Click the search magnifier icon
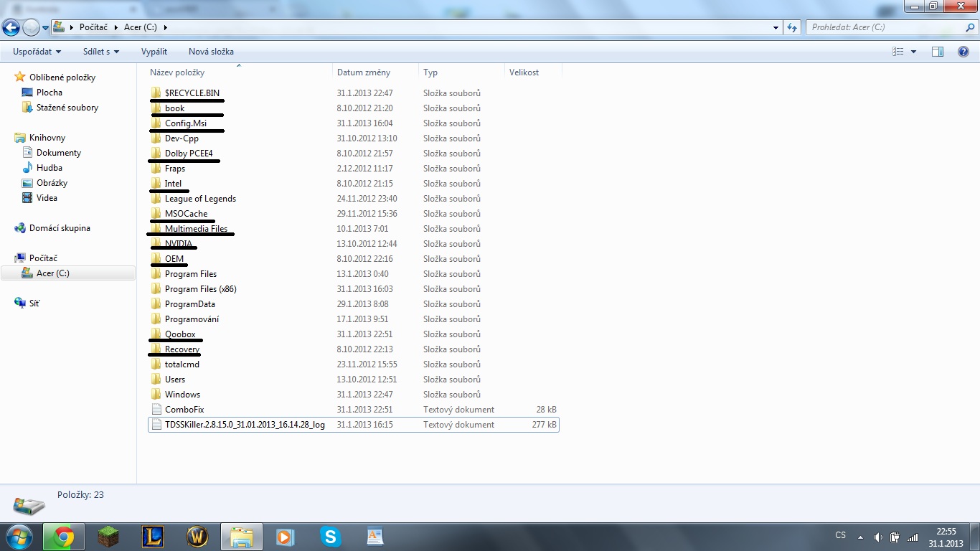The height and width of the screenshot is (551, 980). tap(970, 27)
